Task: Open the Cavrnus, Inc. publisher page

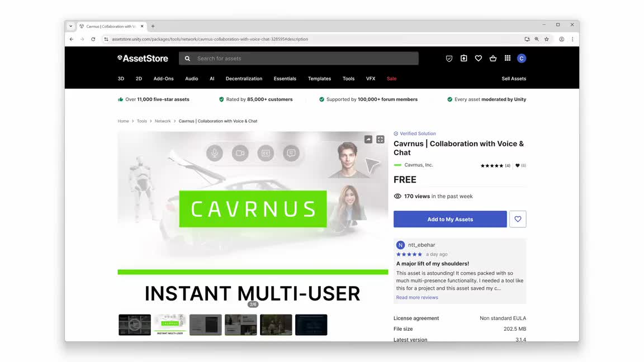Action: (x=419, y=165)
